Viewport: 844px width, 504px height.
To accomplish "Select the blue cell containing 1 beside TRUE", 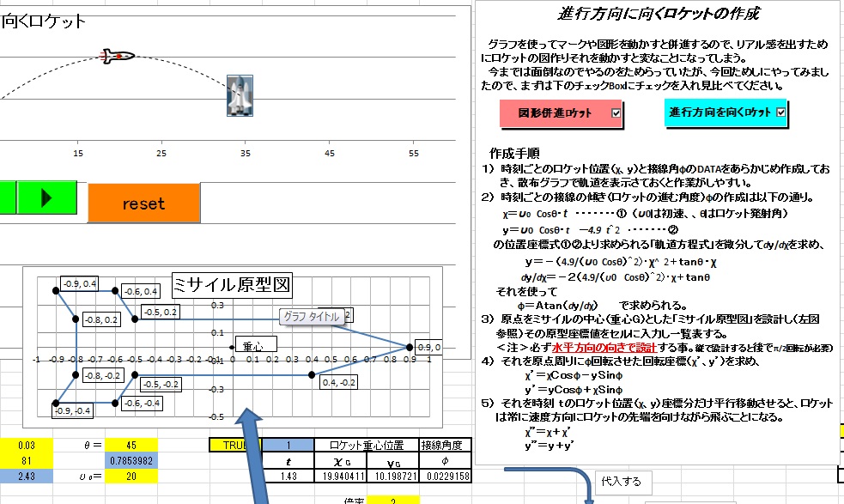I will tap(288, 446).
